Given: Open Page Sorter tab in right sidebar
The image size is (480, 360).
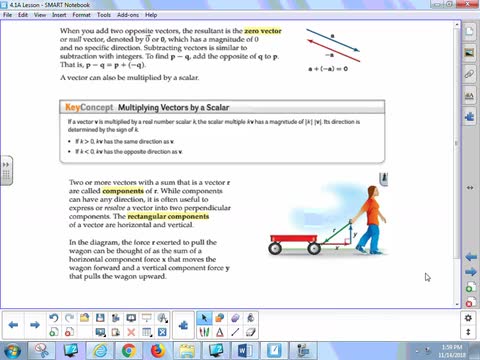Looking at the screenshot, I should (470, 31).
